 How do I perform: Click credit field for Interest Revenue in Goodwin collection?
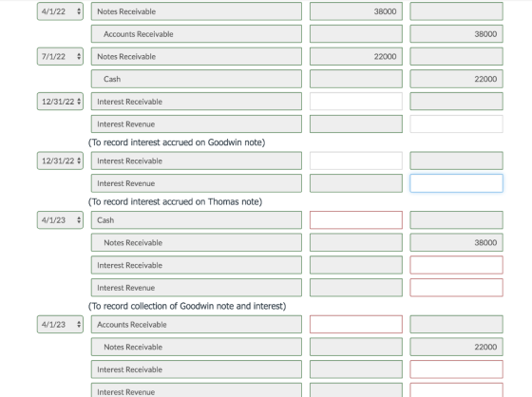[x=456, y=288]
